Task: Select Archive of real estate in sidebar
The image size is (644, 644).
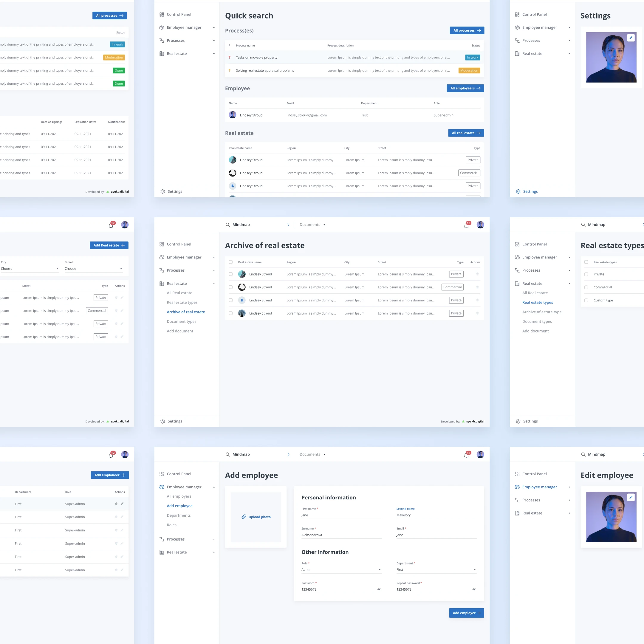Action: pos(186,312)
